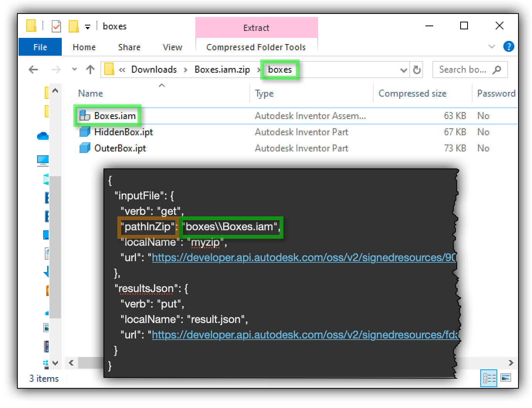Screen dimensions: 532x408
Task: Click the horizontal scrollbar left arrow
Action: [x=71, y=363]
